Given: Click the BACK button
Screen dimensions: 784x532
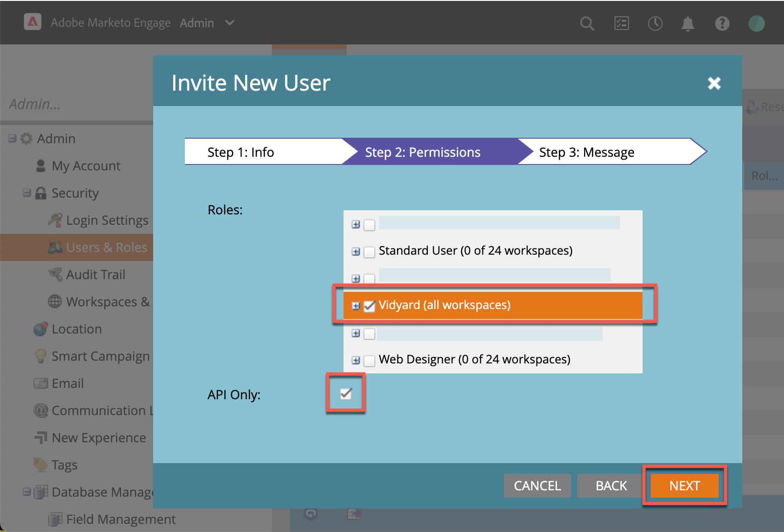Looking at the screenshot, I should [x=611, y=486].
